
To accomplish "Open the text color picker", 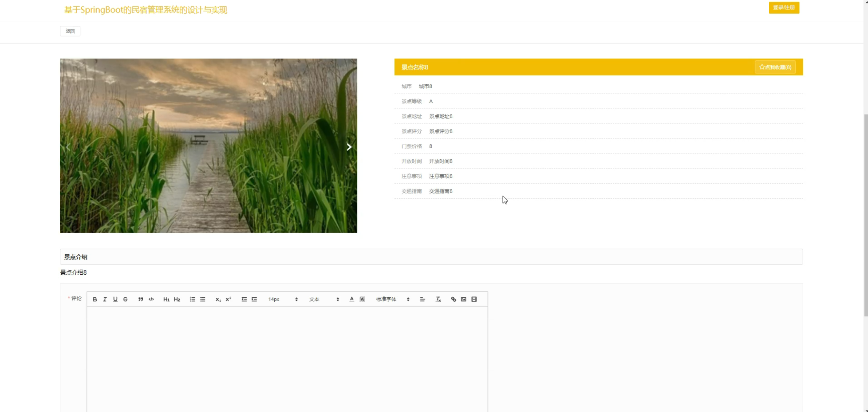I will coord(352,299).
